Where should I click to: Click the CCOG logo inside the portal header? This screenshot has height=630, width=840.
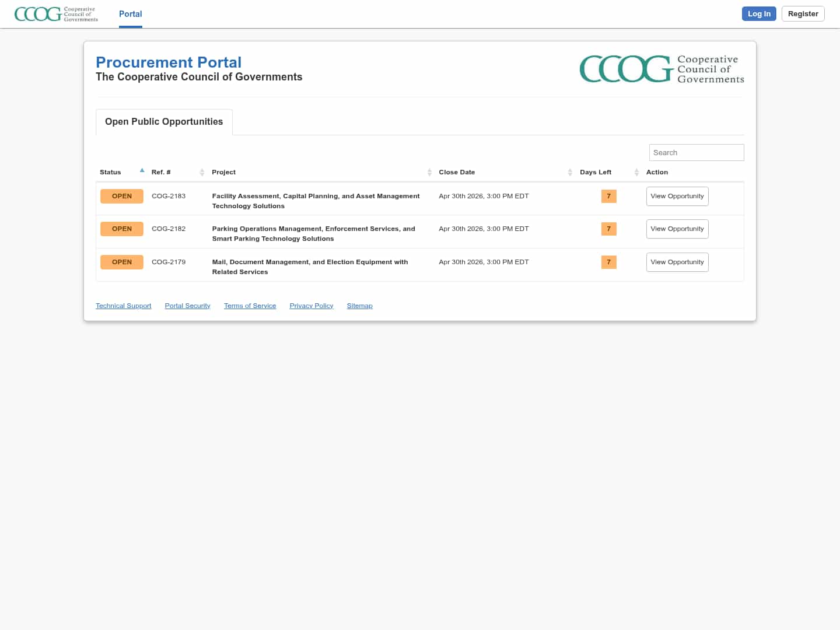[661, 68]
